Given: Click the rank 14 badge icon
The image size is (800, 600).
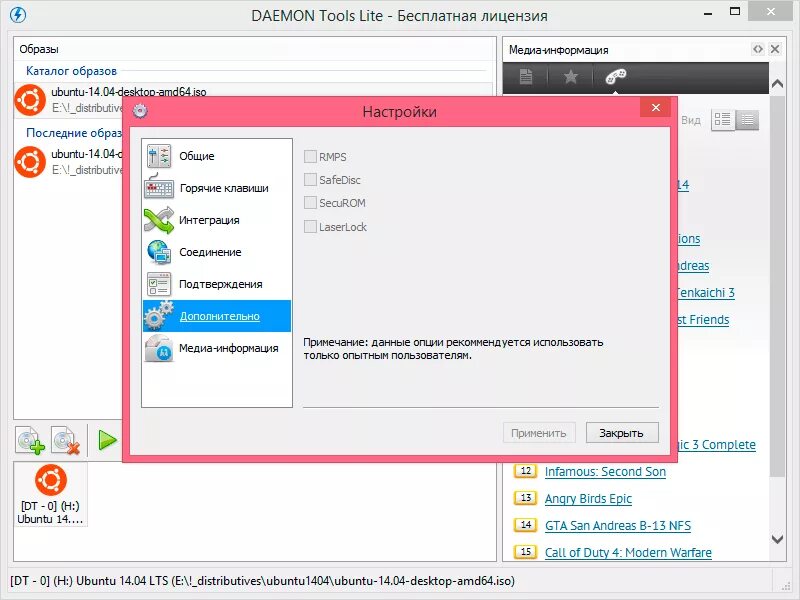Looking at the screenshot, I should click(x=526, y=524).
